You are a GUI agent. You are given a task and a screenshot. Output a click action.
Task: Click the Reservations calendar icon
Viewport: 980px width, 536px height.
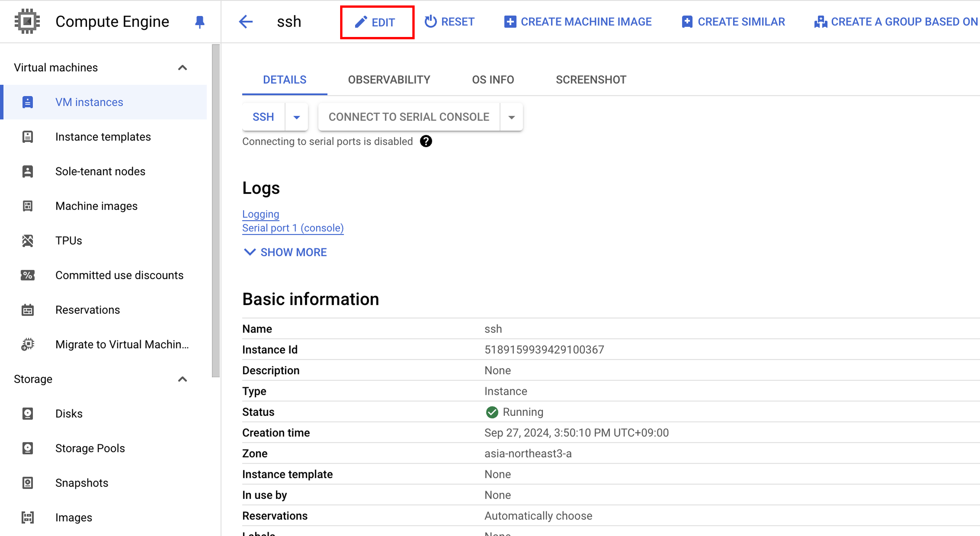click(x=28, y=310)
